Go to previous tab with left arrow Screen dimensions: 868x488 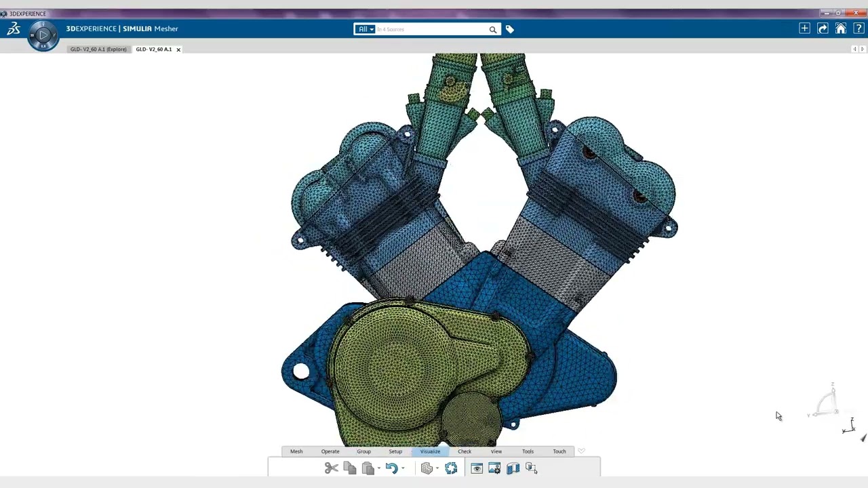[x=854, y=49]
